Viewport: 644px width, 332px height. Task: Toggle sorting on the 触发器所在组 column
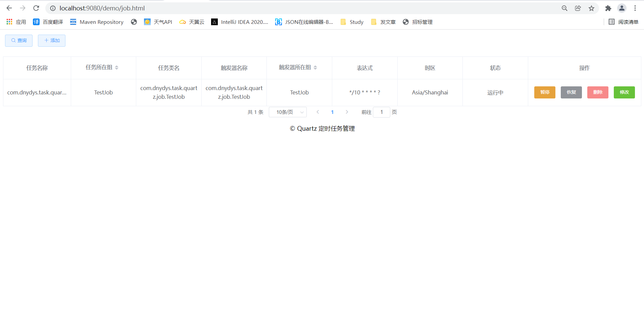(x=315, y=67)
